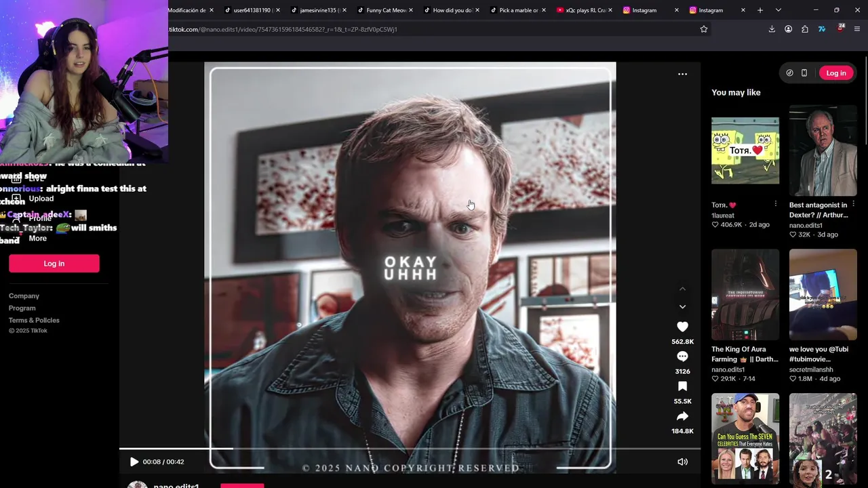This screenshot has height=488, width=868.
Task: Open the comments via the speech bubble icon
Action: (x=682, y=357)
